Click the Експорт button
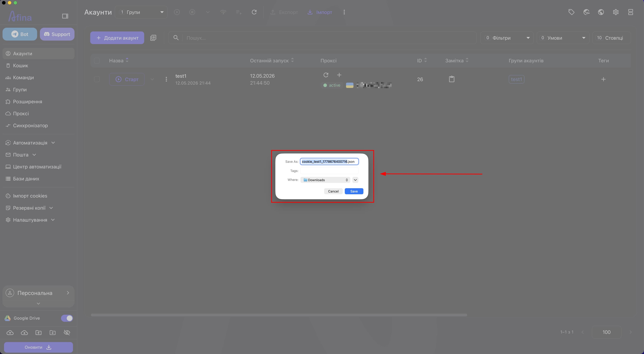 coord(284,12)
